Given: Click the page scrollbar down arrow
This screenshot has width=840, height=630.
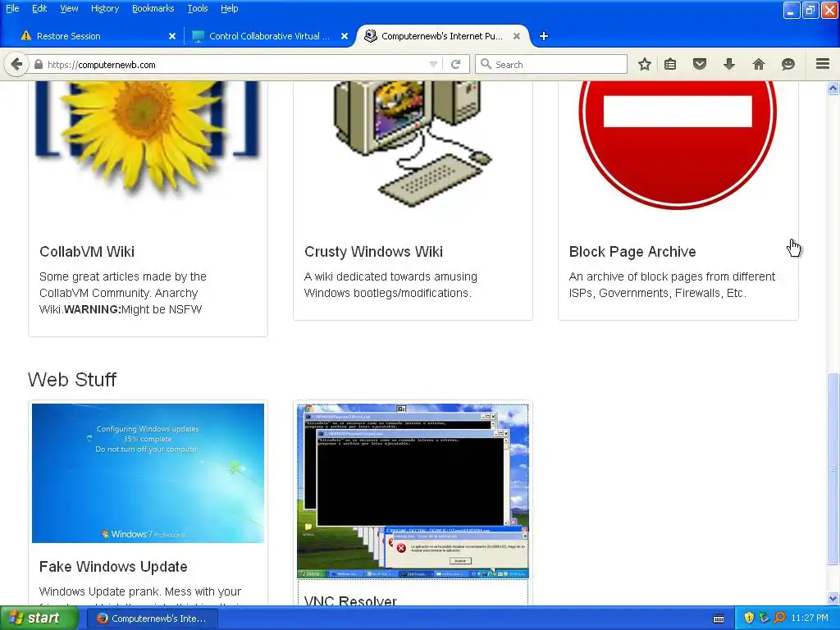Looking at the screenshot, I should [833, 599].
